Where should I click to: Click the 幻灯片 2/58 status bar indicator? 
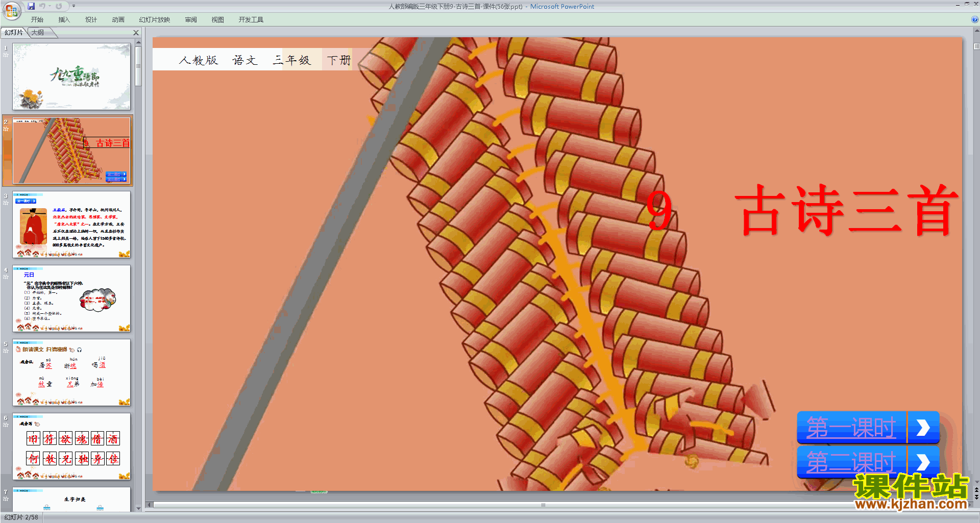pos(21,517)
